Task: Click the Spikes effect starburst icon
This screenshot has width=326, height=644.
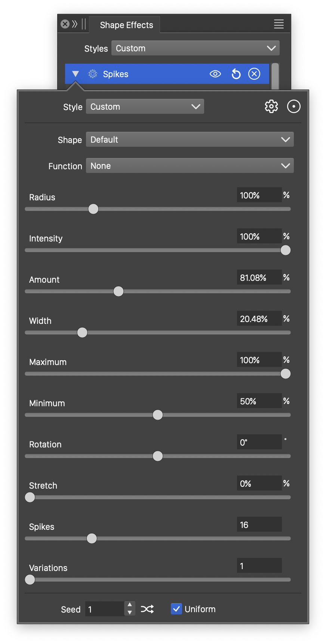Action: [93, 74]
